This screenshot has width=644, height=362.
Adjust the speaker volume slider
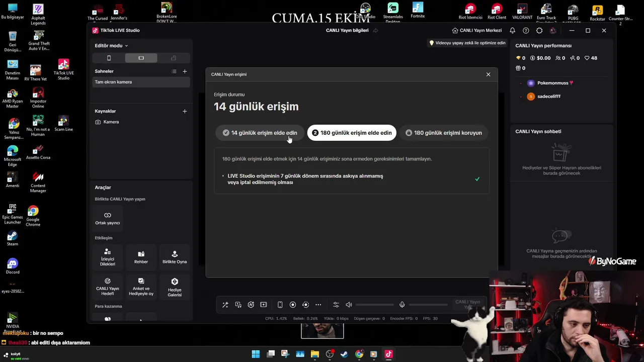point(375,305)
